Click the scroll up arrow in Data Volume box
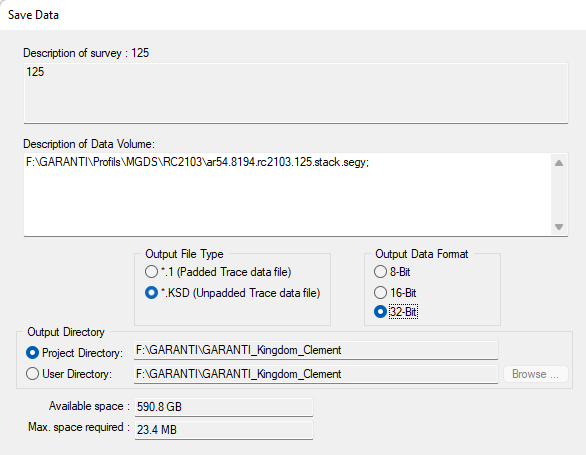 pyautogui.click(x=559, y=163)
